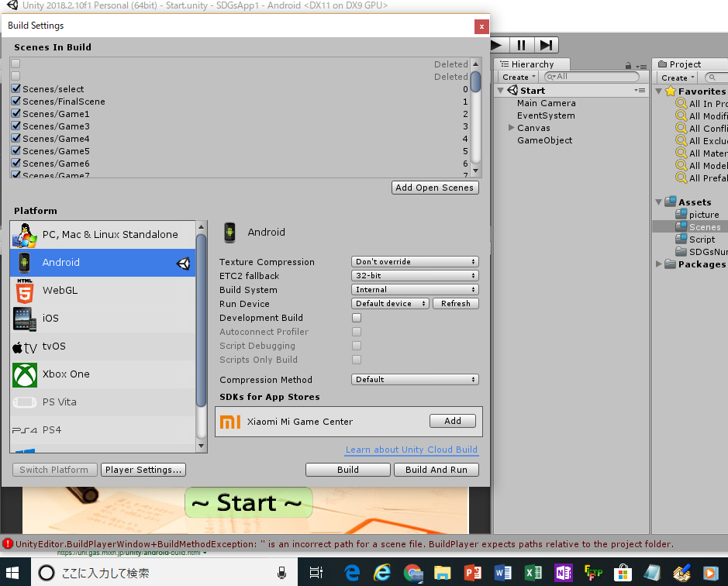Expand the Canvas object in the Hierarchy
728x586 pixels.
click(509, 128)
